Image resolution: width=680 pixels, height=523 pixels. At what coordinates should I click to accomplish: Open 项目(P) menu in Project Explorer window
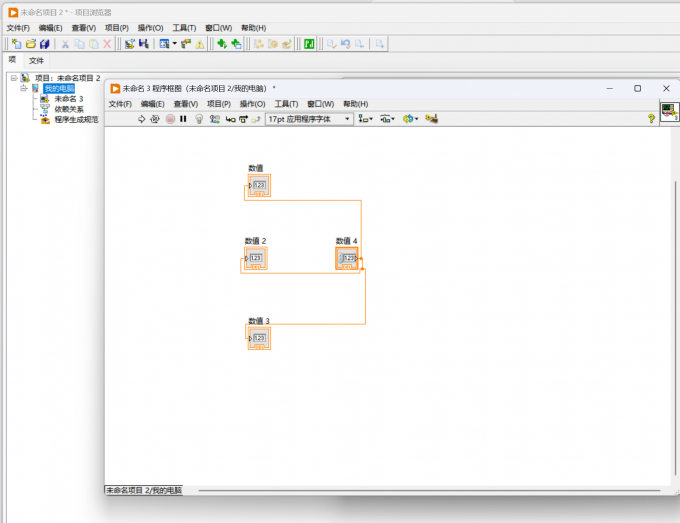pos(117,28)
